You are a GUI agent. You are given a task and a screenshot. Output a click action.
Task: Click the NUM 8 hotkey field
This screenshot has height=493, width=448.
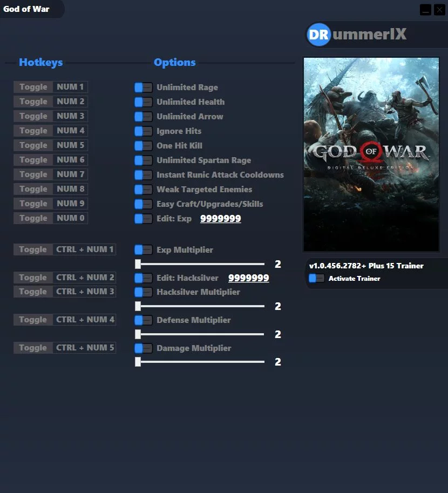coord(70,189)
